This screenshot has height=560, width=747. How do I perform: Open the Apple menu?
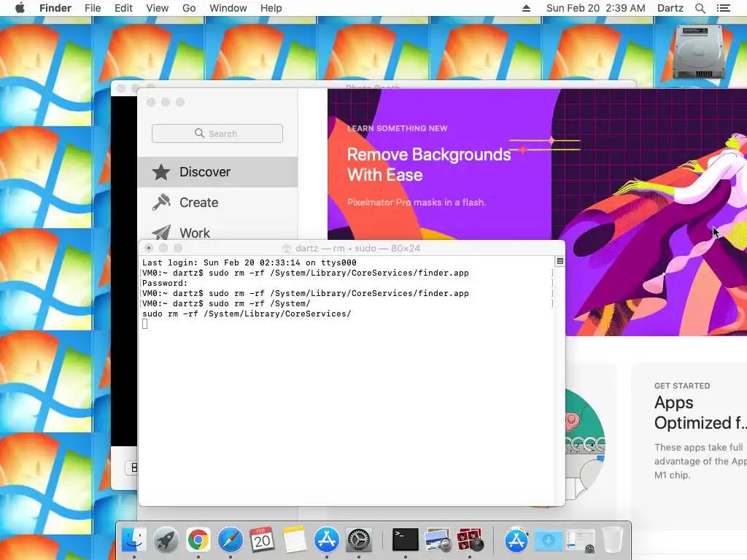coord(20,8)
